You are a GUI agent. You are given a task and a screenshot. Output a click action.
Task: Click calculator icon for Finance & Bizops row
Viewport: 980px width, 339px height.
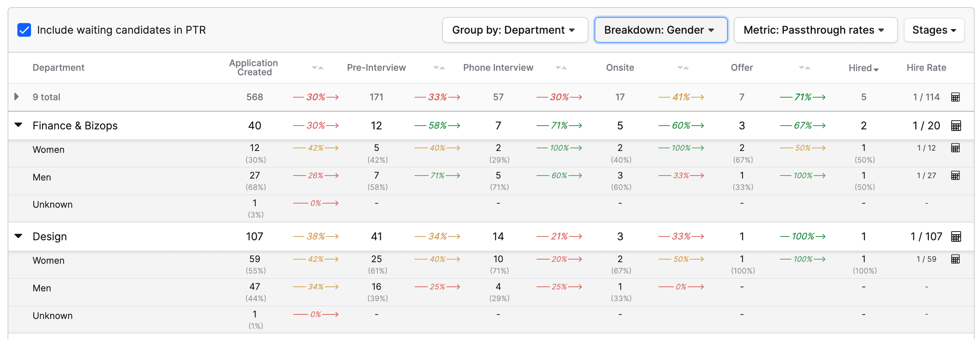point(956,125)
